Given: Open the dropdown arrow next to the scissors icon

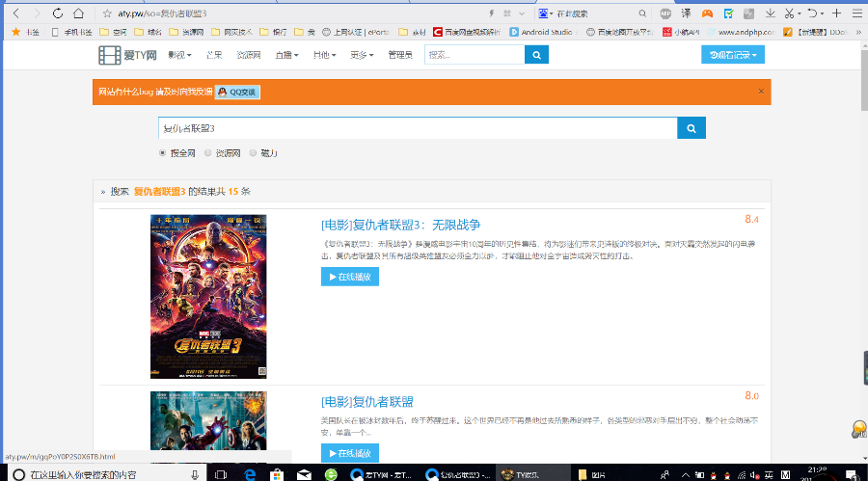Looking at the screenshot, I should 799,13.
